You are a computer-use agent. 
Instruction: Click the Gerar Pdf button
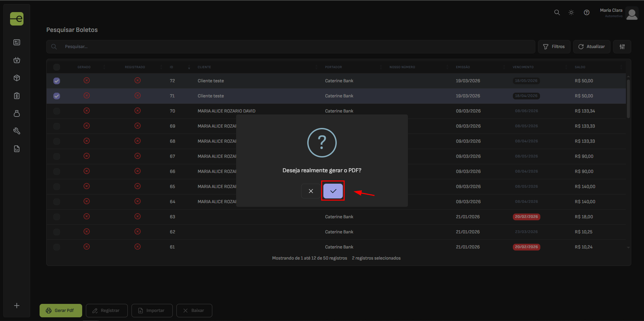pos(61,311)
